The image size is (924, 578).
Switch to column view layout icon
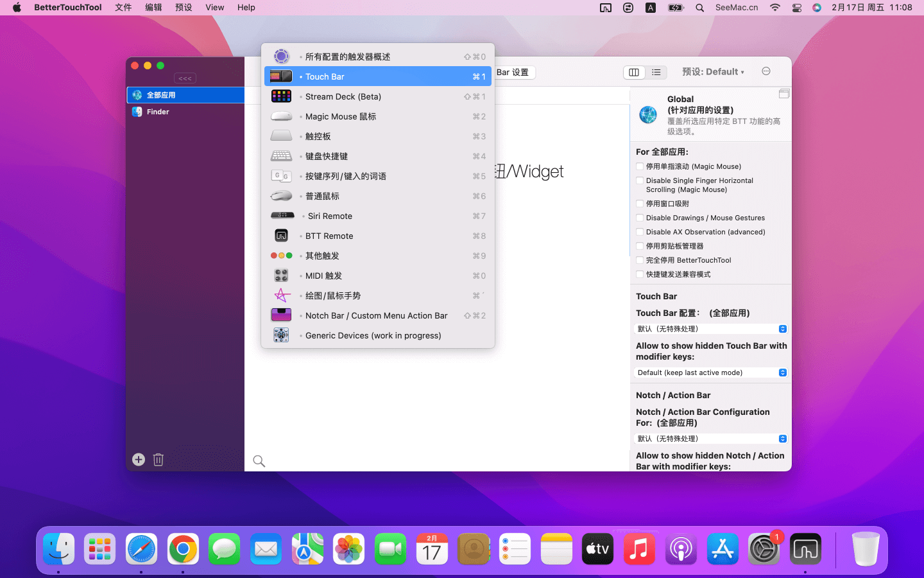click(634, 73)
